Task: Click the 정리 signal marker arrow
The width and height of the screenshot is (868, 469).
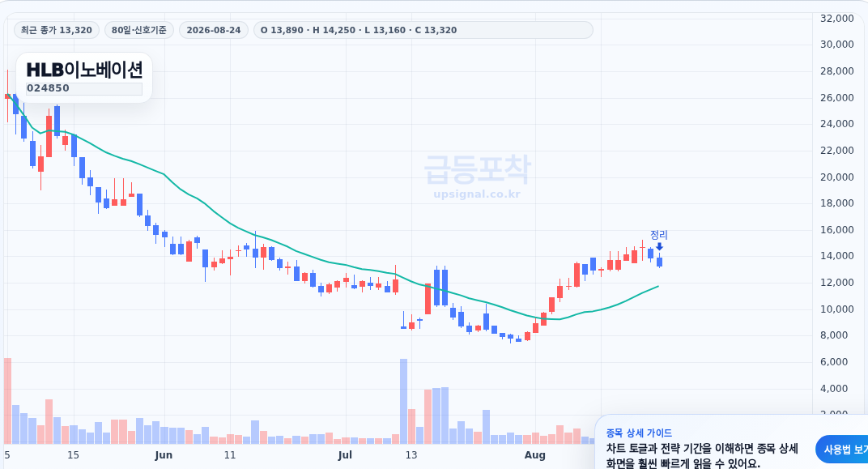Action: [x=659, y=247]
